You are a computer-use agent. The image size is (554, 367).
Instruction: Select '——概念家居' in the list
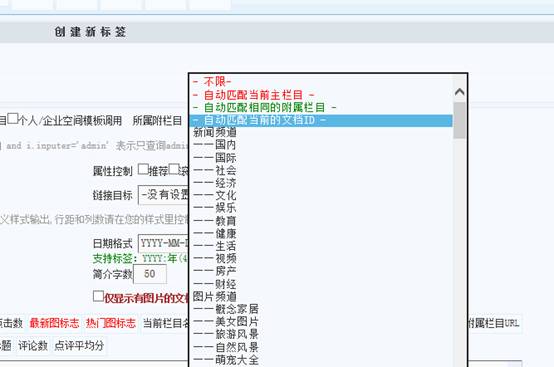(321, 309)
